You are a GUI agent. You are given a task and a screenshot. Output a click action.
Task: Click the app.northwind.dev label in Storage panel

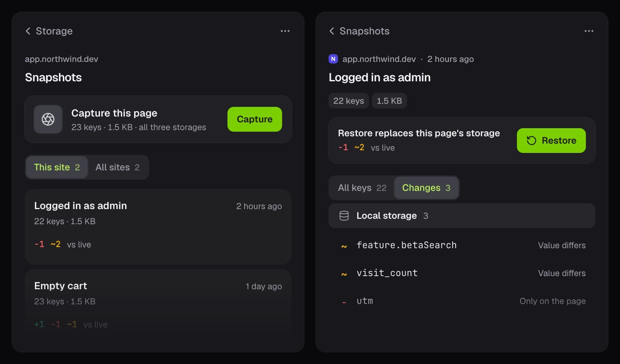(62, 59)
